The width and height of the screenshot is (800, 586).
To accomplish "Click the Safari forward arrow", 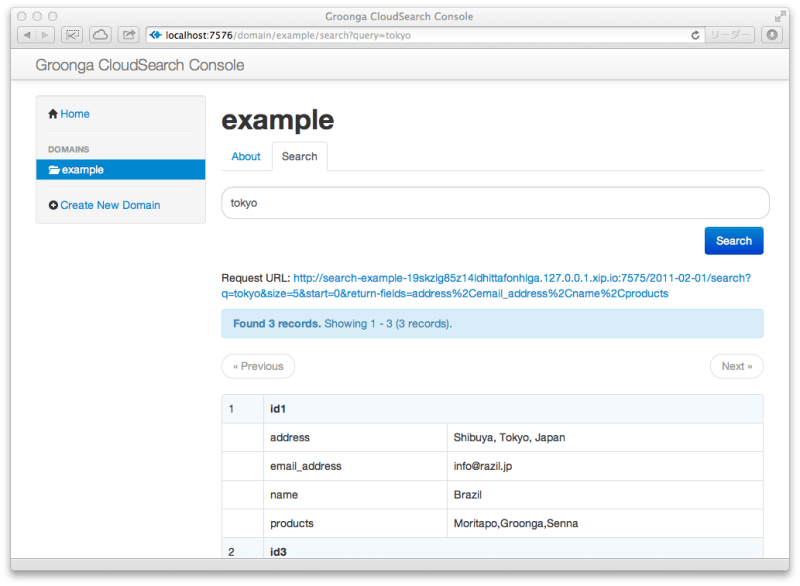I will [x=44, y=34].
